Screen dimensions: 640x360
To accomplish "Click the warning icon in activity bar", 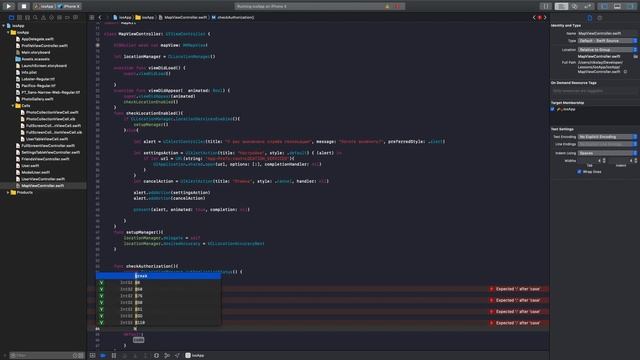I will pyautogui.click(x=387, y=7).
